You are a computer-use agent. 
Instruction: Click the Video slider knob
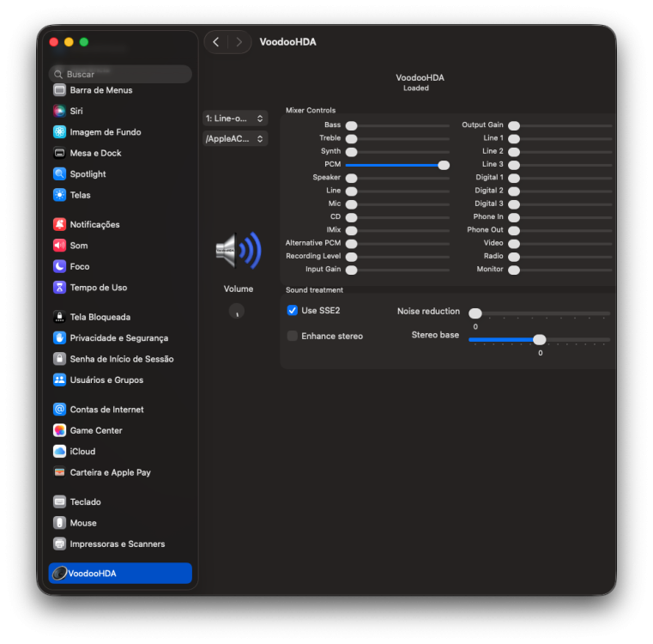[514, 244]
